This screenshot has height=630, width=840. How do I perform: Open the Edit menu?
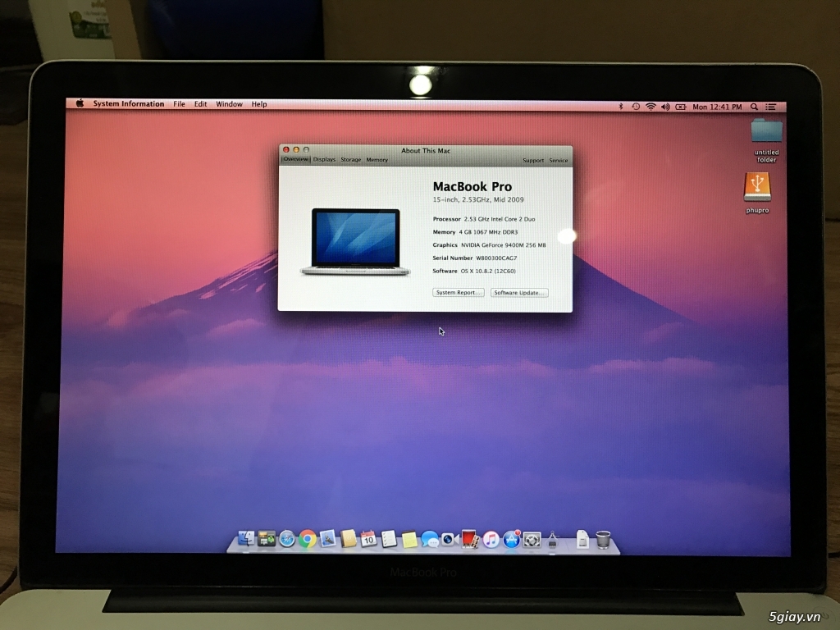coord(200,104)
